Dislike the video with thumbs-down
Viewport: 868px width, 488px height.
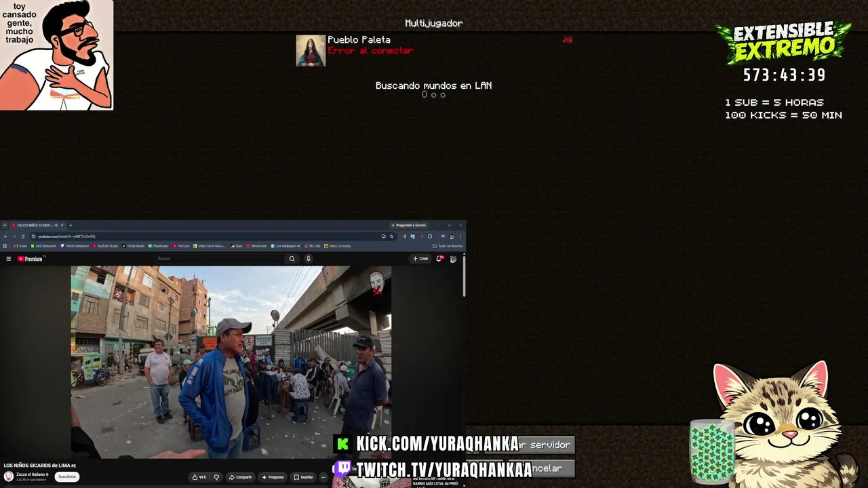[217, 477]
